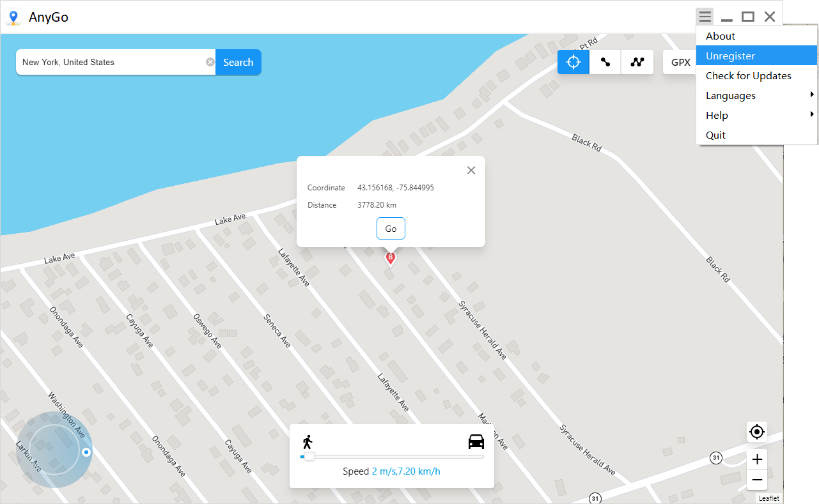
Task: Click the New York location search field
Action: [112, 62]
